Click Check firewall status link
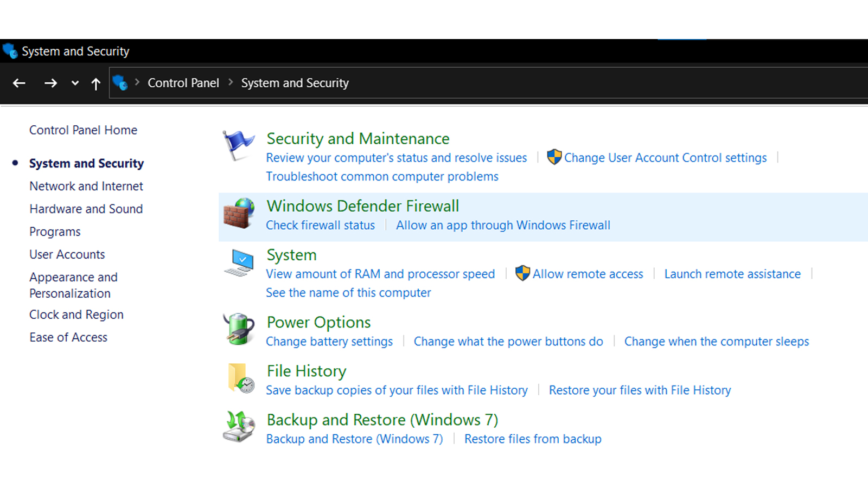Image resolution: width=868 pixels, height=488 pixels. pos(320,225)
